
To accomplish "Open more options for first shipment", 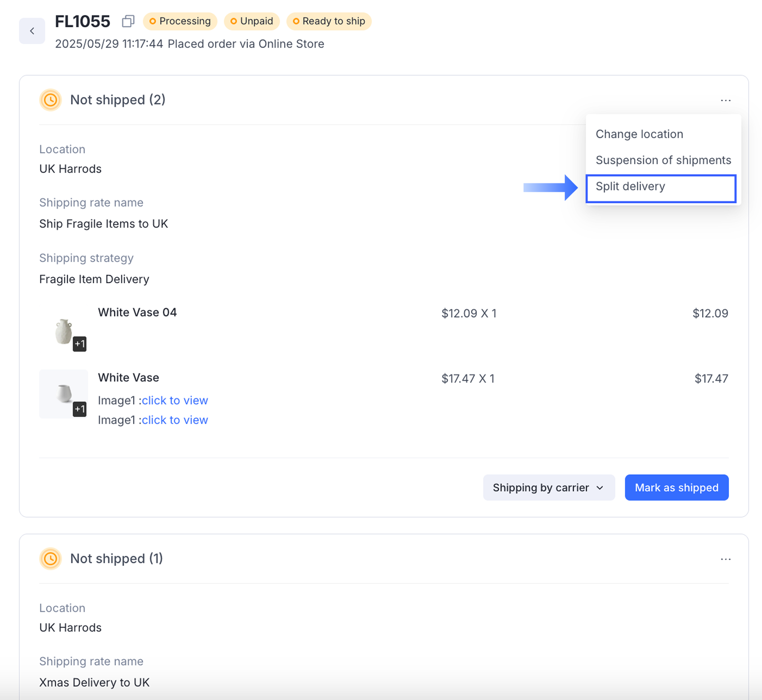I will [x=725, y=100].
